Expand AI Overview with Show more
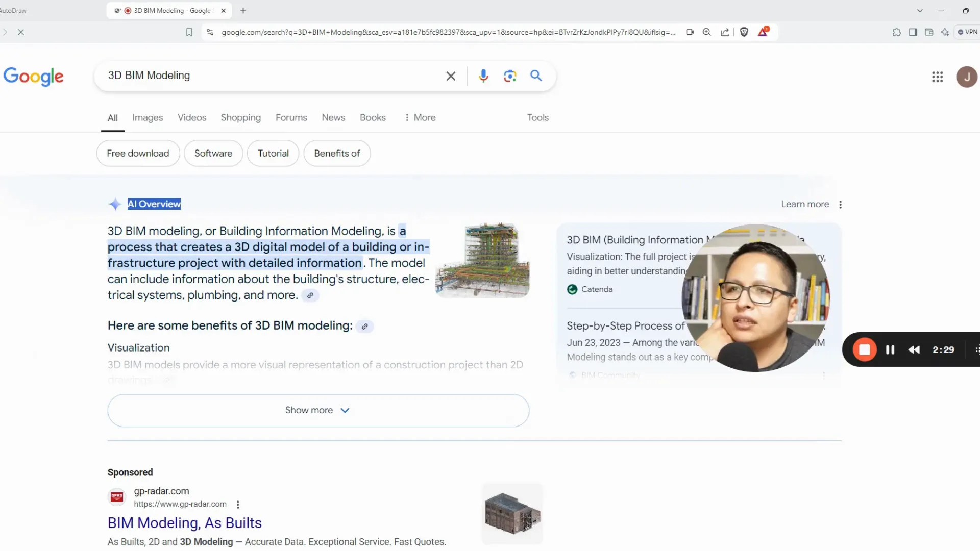The image size is (980, 551). [x=318, y=411]
